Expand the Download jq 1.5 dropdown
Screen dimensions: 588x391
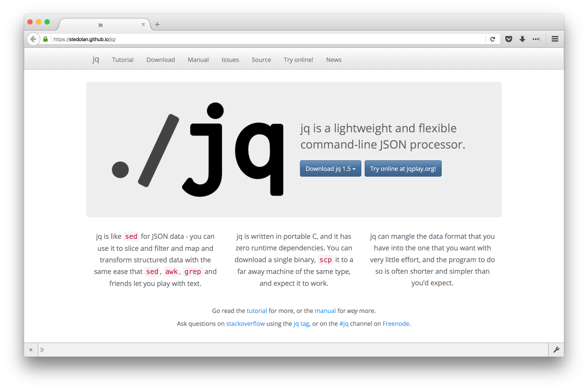tap(330, 169)
